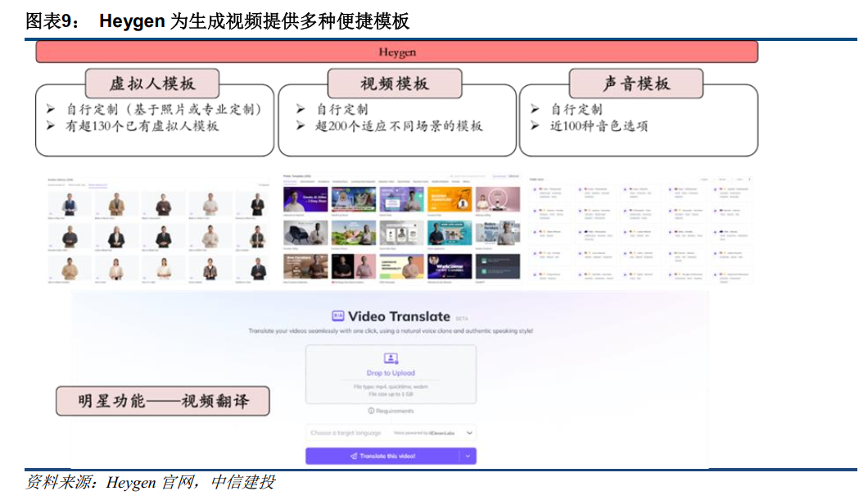Click the Video Translate logo icon
This screenshot has height=500, width=868.
[337, 316]
